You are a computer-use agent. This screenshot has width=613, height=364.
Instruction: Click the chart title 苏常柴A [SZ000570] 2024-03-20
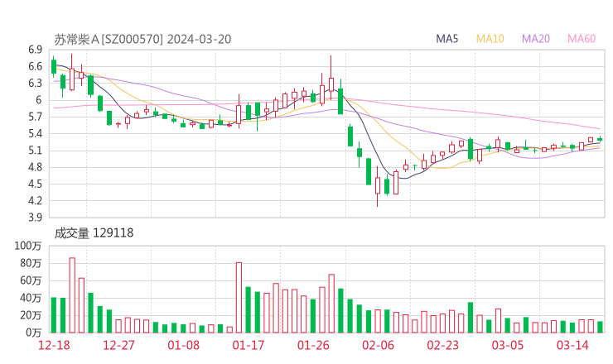(x=142, y=39)
